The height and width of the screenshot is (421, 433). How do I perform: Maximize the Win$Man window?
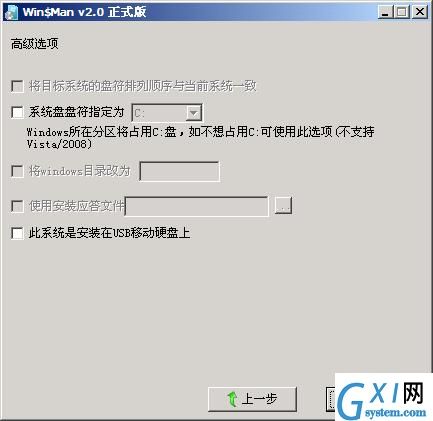(402, 12)
